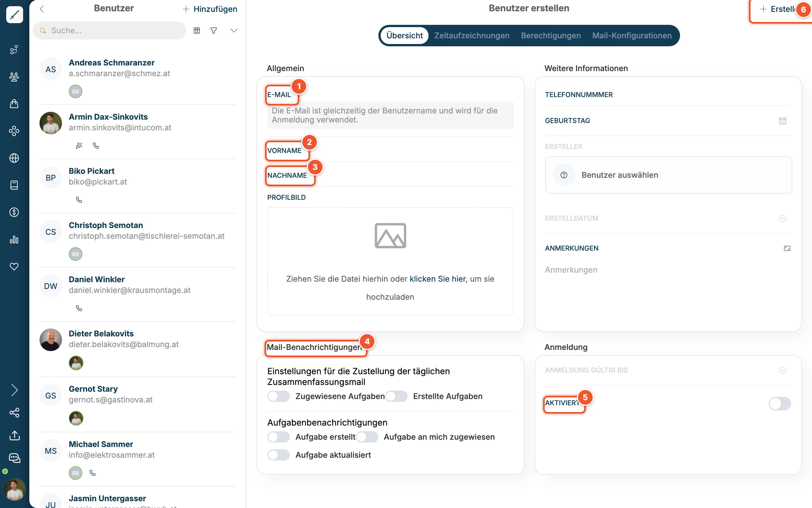The width and height of the screenshot is (812, 508).
Task: Click the app logo icon in sidebar
Action: (x=14, y=14)
